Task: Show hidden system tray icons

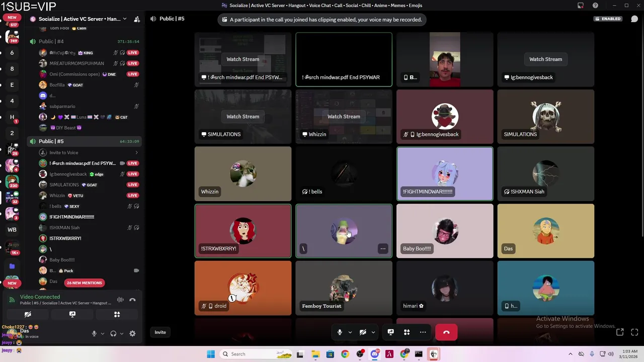Action: point(570,354)
